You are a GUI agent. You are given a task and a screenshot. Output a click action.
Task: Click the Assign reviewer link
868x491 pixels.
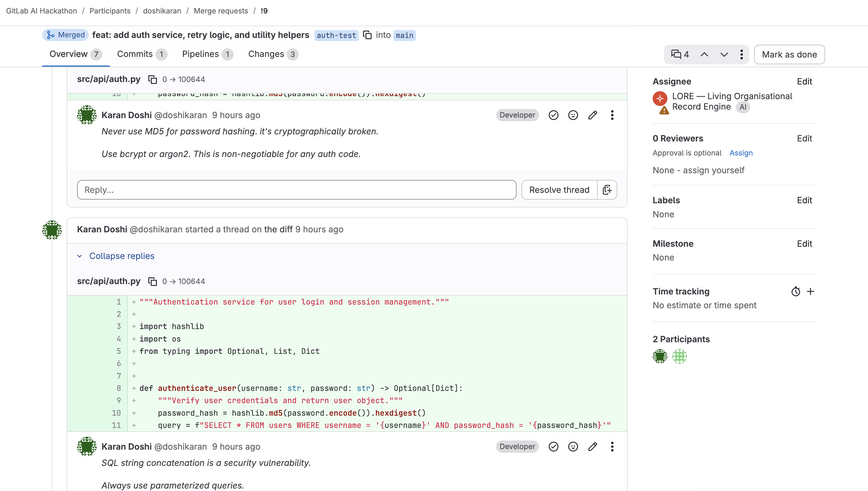tap(741, 153)
